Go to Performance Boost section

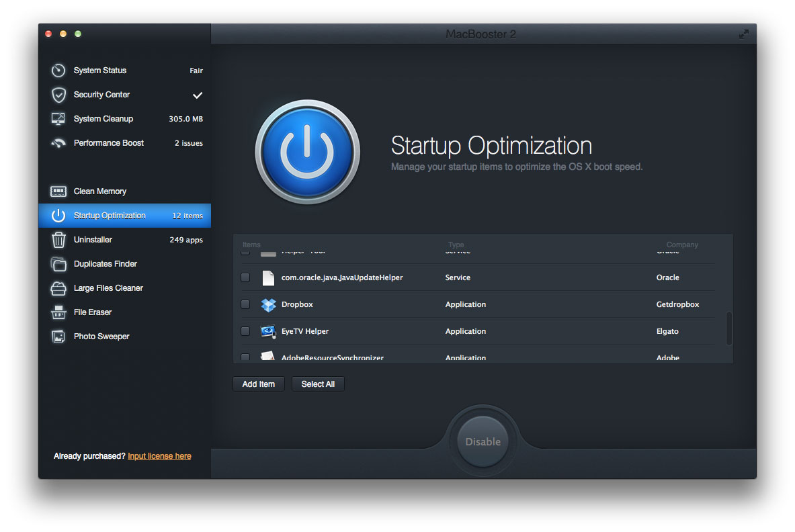[125, 143]
